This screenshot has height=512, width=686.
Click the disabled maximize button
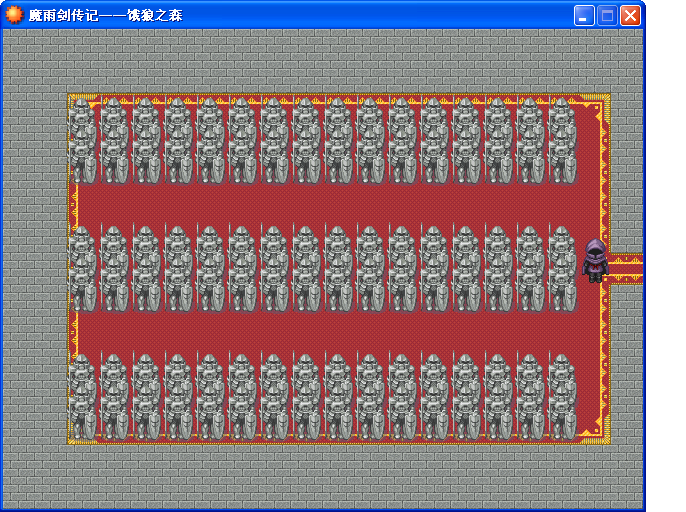click(607, 16)
